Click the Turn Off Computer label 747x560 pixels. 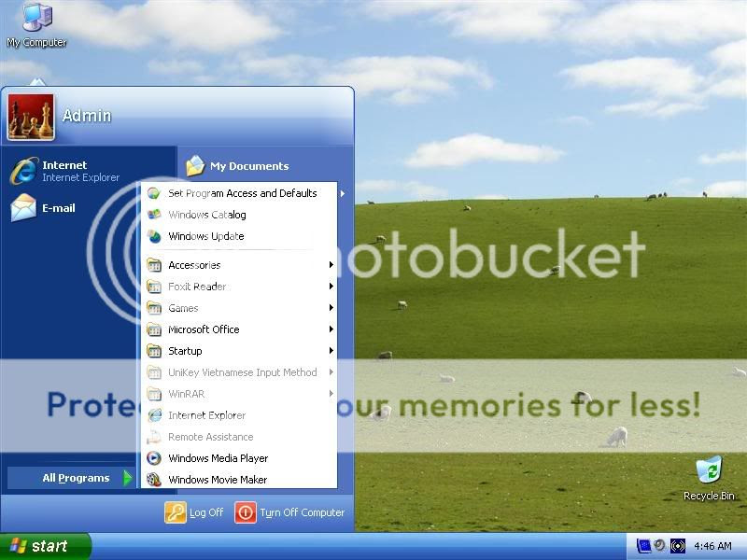pyautogui.click(x=302, y=512)
